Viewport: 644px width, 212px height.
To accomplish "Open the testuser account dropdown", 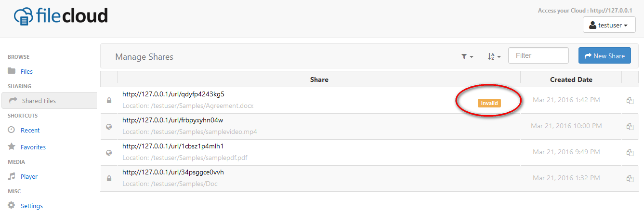I will coord(609,25).
